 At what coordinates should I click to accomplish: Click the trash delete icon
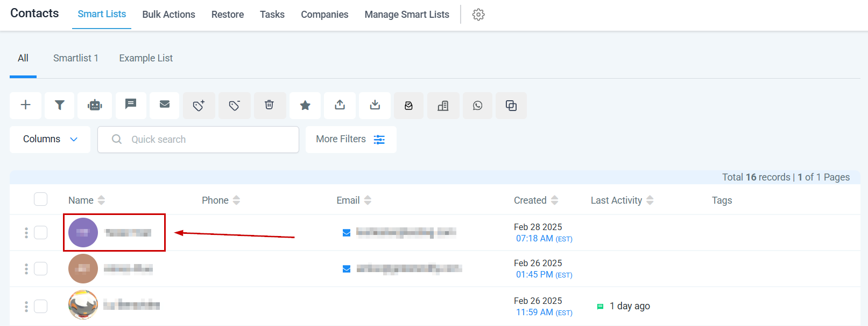pos(269,105)
